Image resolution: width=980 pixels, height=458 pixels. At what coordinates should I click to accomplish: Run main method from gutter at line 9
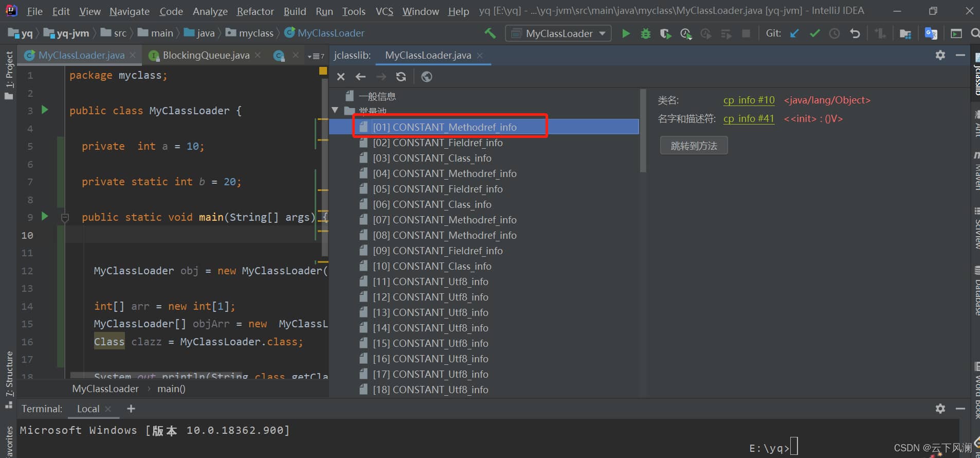(x=45, y=216)
